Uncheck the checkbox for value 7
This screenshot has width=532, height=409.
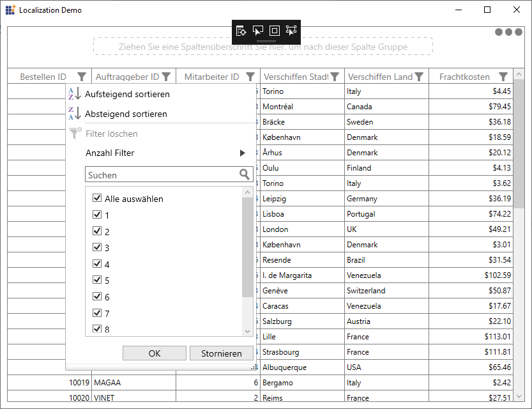coord(97,313)
